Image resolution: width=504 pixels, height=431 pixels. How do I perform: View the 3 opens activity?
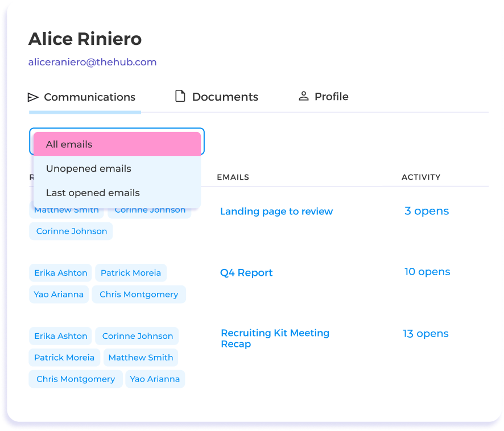[427, 211]
